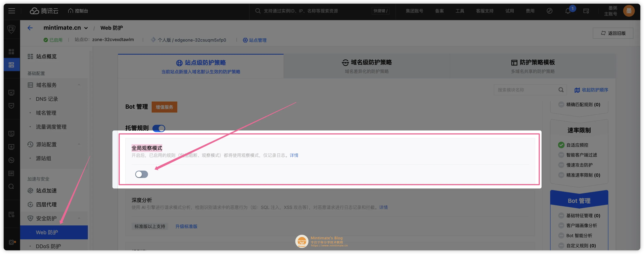Switch to the 站点级防护策略 tab
Image resolution: width=644 pixels, height=254 pixels.
[201, 66]
